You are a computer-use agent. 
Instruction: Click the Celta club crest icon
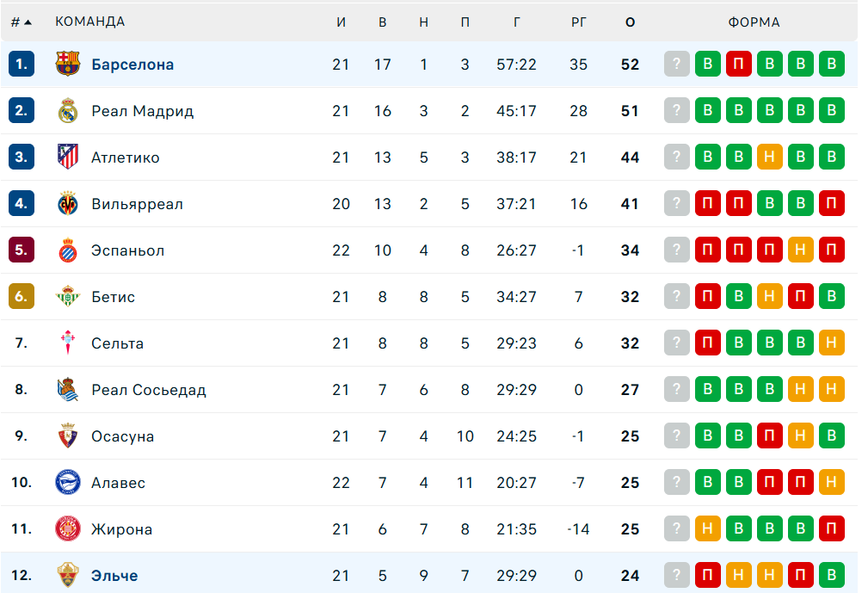(x=67, y=343)
